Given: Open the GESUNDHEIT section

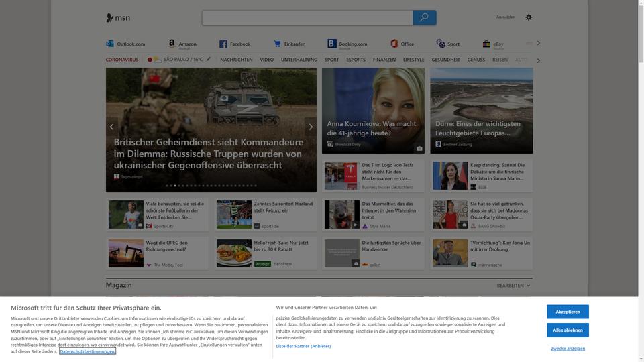Looking at the screenshot, I should coord(445,60).
